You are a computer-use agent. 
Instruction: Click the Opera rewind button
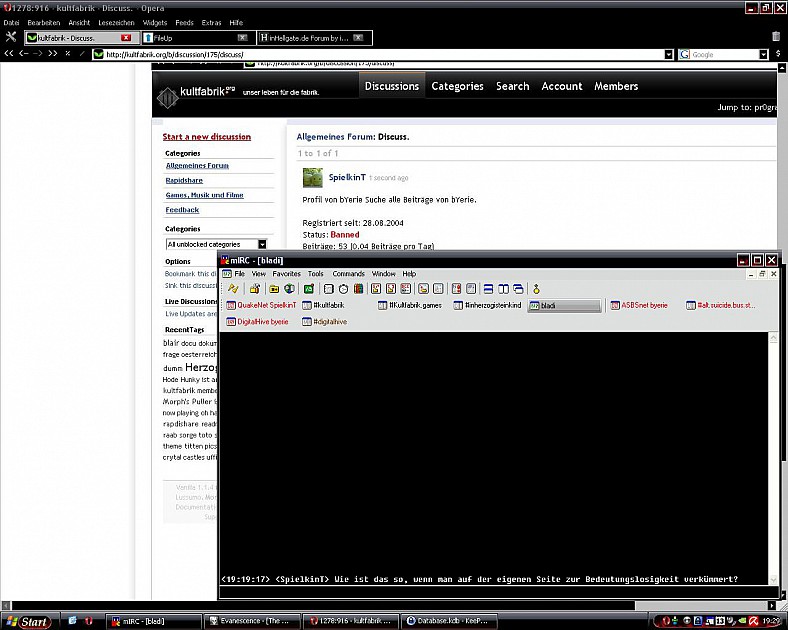coord(9,54)
